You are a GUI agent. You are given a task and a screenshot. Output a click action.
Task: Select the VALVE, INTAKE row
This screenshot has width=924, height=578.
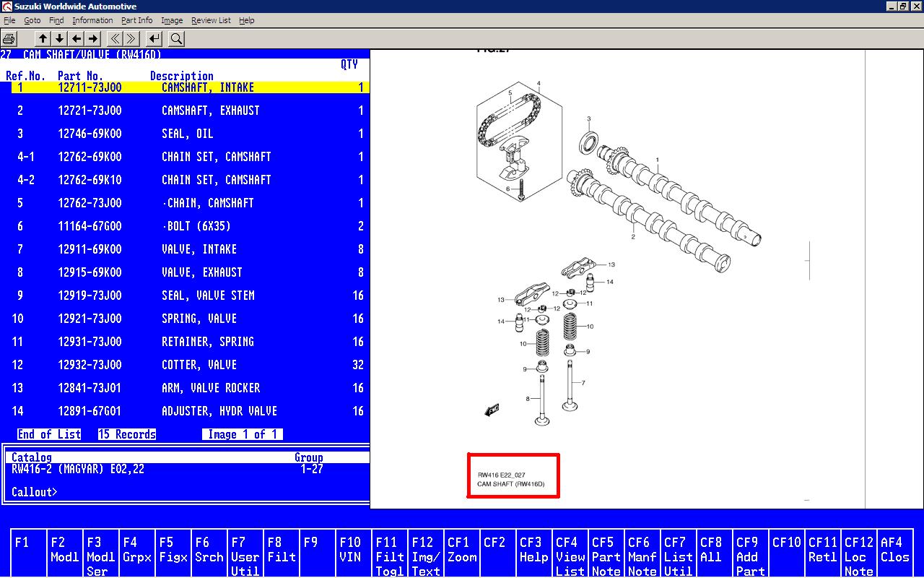pos(190,249)
